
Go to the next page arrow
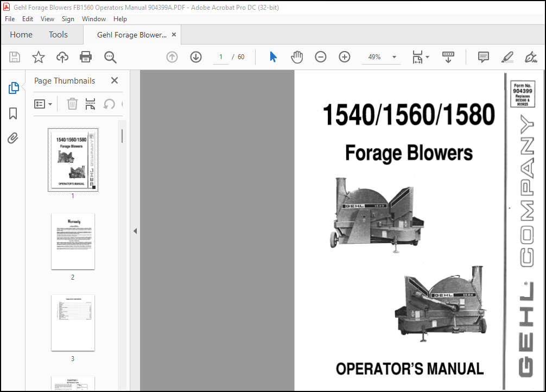pos(196,57)
